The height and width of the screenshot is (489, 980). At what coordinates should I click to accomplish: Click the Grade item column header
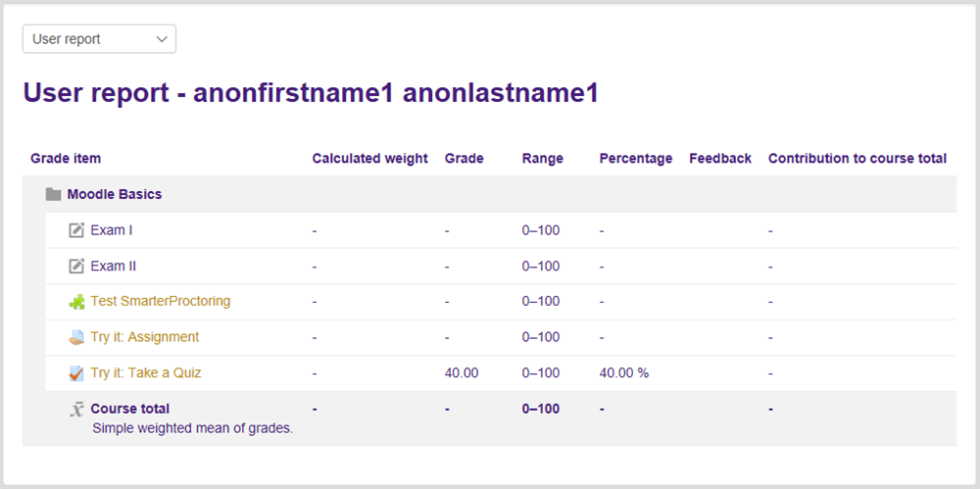pyautogui.click(x=66, y=158)
